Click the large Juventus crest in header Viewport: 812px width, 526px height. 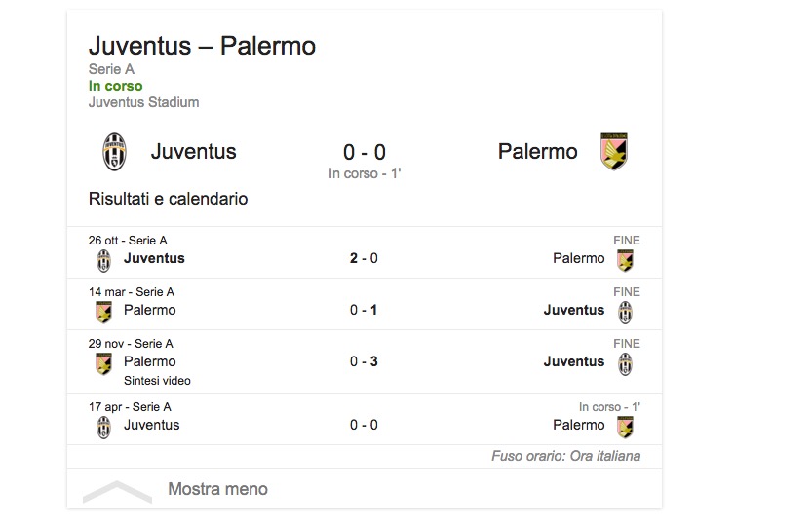[115, 152]
